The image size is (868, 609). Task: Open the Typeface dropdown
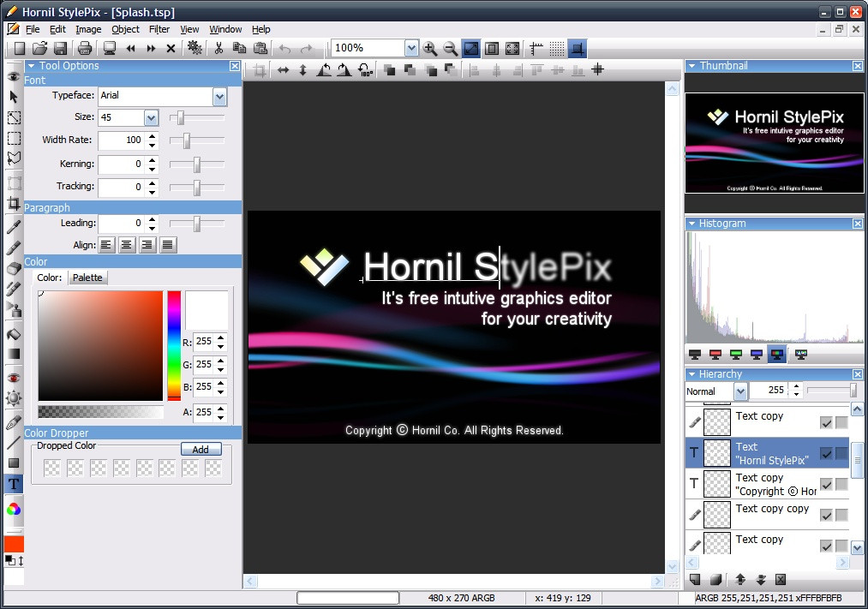[219, 97]
